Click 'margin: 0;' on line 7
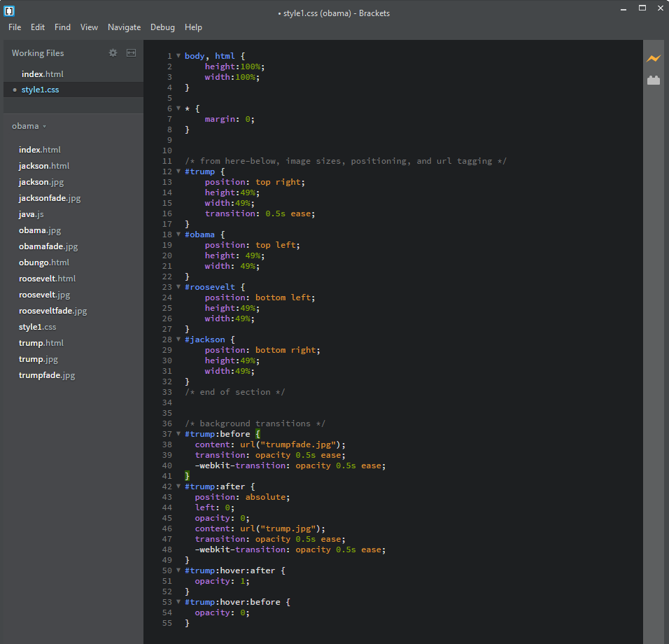This screenshot has height=644, width=669. coord(230,119)
